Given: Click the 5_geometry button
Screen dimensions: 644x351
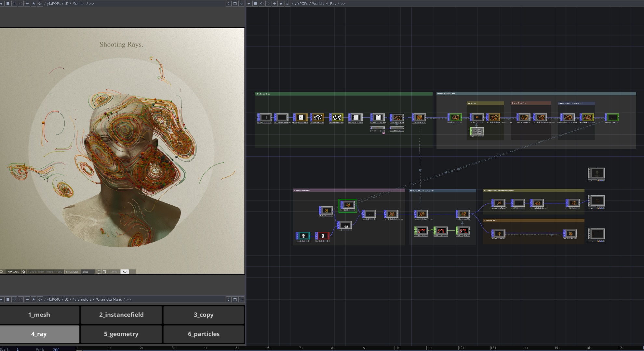Looking at the screenshot, I should tap(121, 334).
